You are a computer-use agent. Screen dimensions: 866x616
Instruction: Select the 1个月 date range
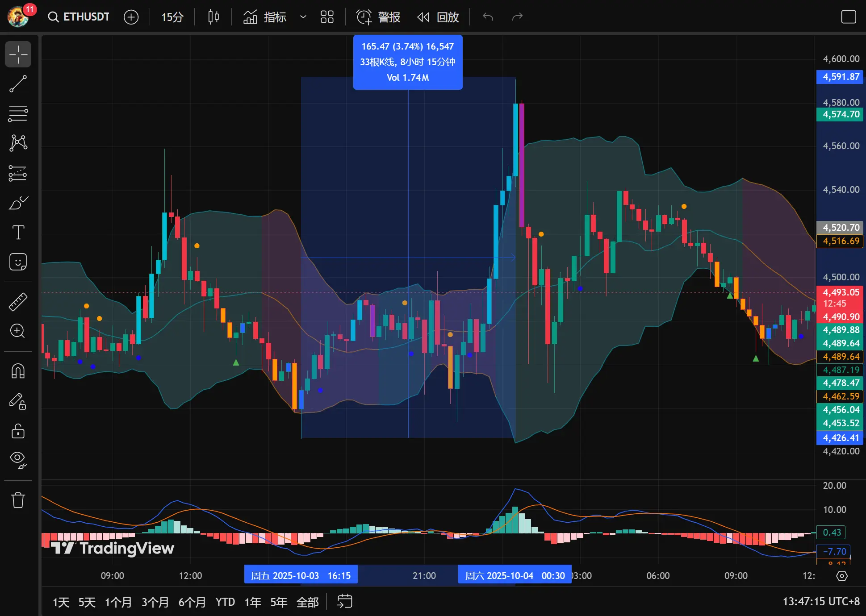(118, 602)
